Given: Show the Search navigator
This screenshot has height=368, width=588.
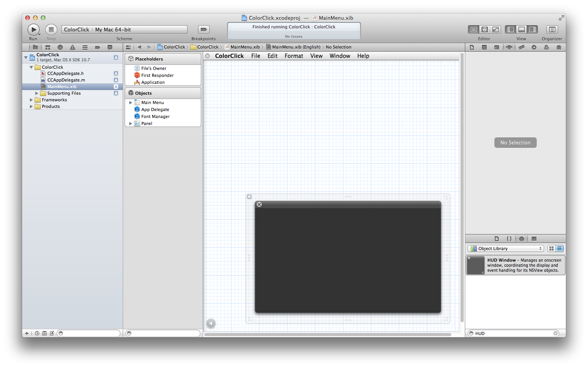Looking at the screenshot, I should coord(60,47).
